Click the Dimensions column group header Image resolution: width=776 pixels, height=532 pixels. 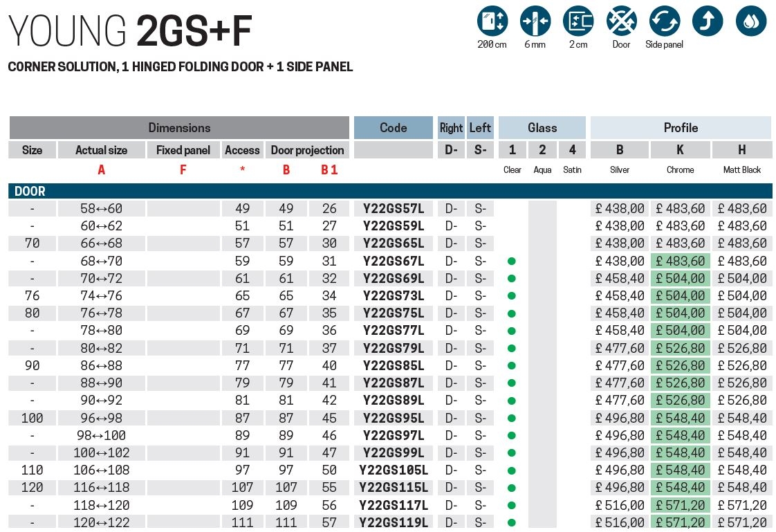(x=179, y=128)
